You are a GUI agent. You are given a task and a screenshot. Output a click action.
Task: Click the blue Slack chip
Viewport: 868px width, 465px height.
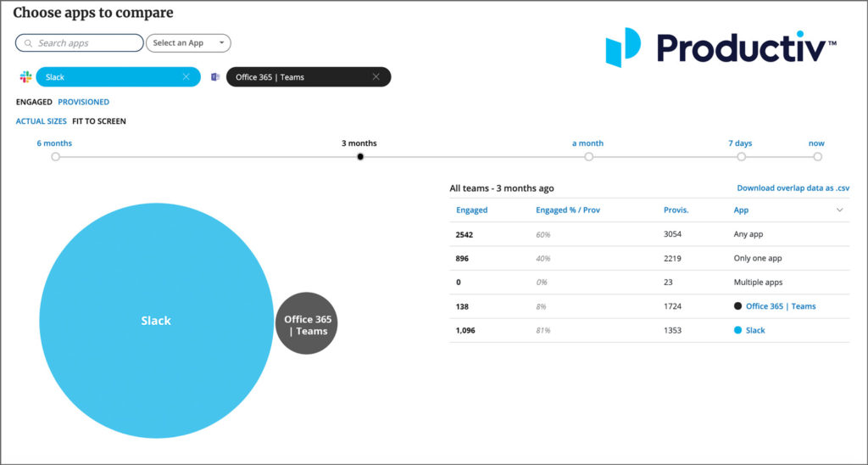(118, 77)
